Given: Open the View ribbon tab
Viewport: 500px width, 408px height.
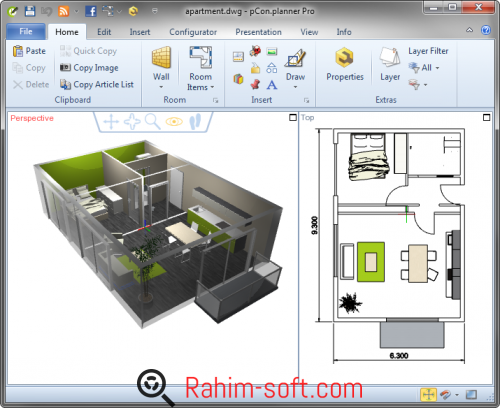Looking at the screenshot, I should [x=309, y=32].
